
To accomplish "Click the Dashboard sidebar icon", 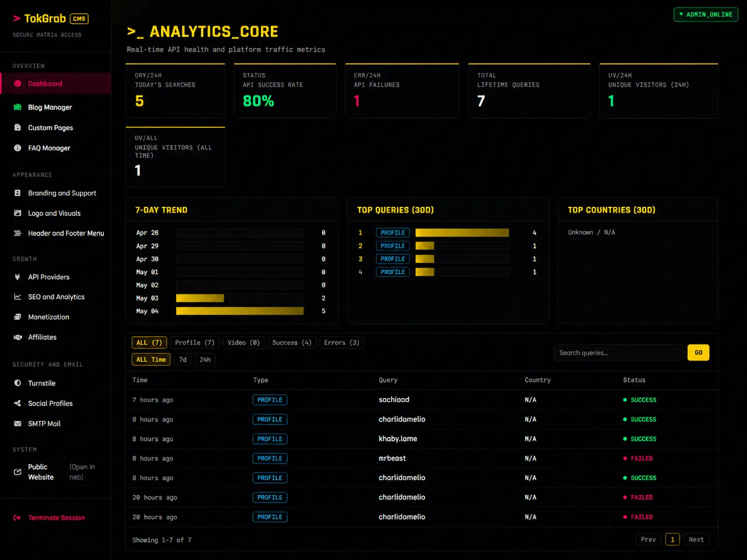I will tap(18, 84).
